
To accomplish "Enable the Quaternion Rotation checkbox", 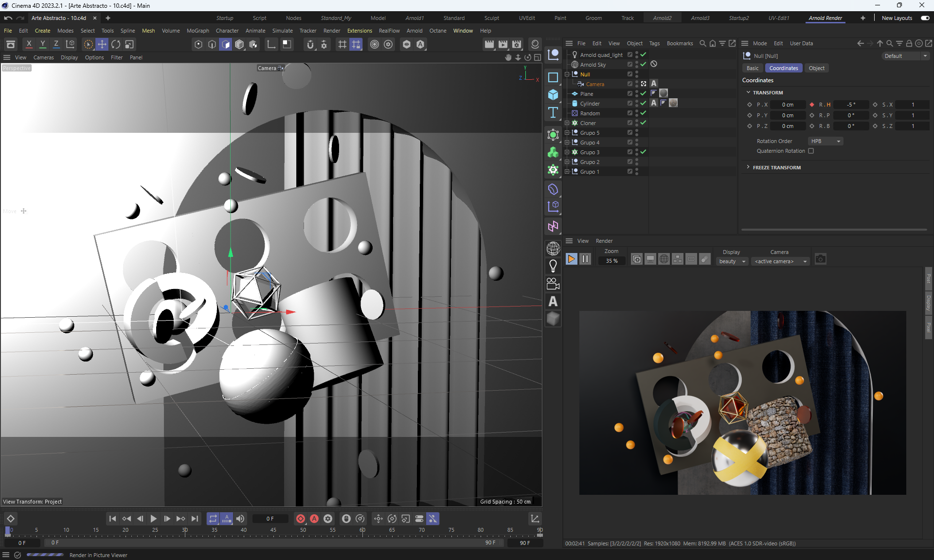I will tap(811, 151).
